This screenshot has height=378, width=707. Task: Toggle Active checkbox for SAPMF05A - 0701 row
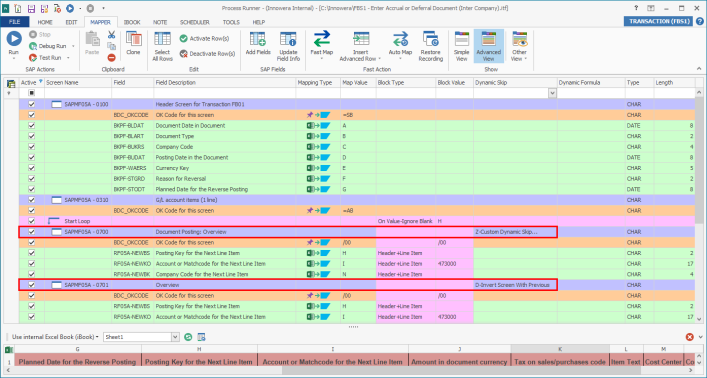pyautogui.click(x=32, y=285)
